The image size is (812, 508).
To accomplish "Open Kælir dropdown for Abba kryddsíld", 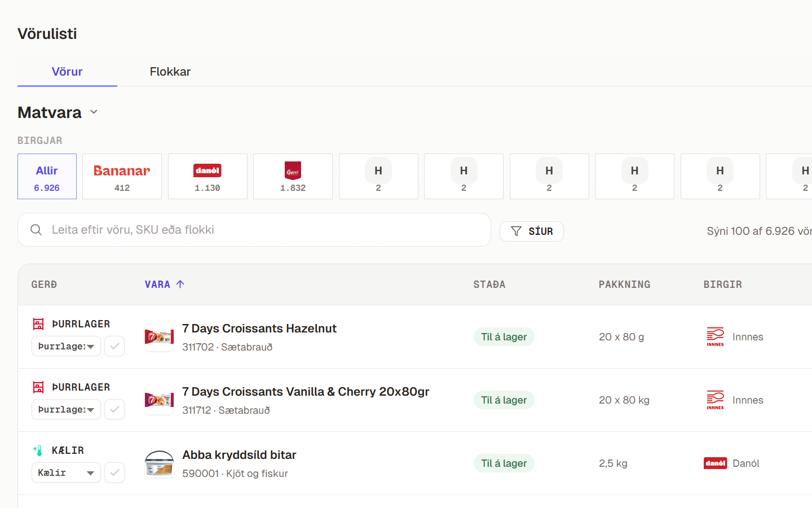I will pyautogui.click(x=66, y=472).
